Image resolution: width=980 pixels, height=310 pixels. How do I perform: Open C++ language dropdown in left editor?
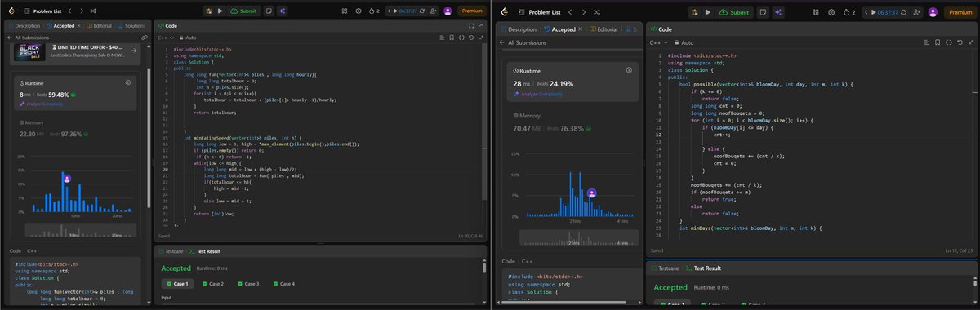click(167, 38)
